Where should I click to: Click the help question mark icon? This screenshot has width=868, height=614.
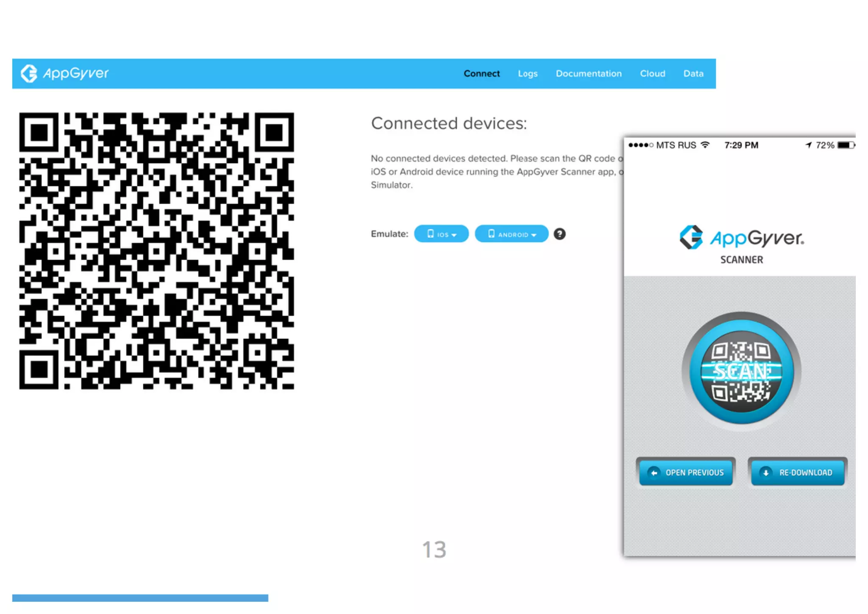point(559,234)
